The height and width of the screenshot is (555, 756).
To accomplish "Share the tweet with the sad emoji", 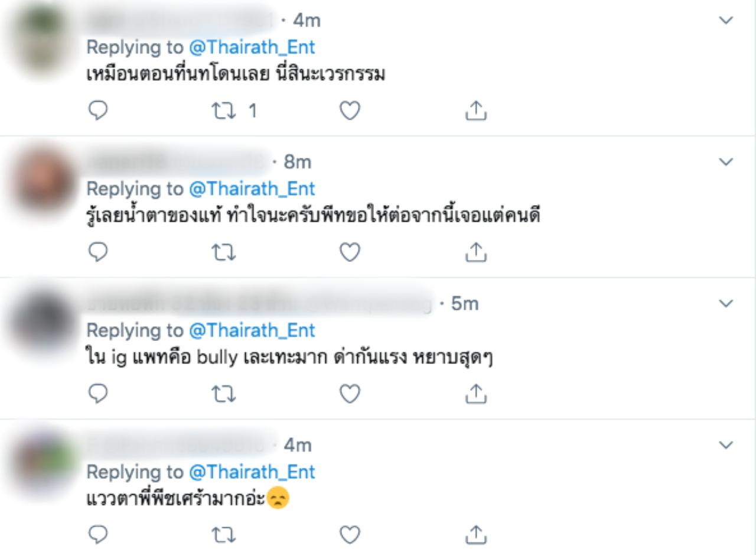I will [476, 535].
